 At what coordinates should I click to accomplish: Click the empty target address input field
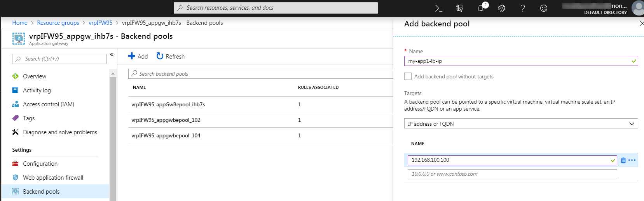click(512, 174)
